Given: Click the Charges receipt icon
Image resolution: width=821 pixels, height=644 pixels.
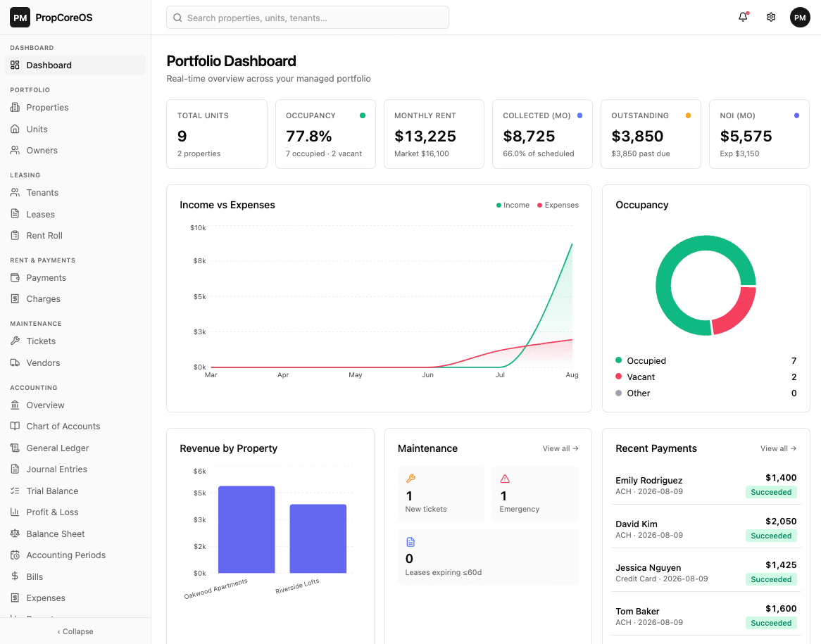Looking at the screenshot, I should [15, 299].
